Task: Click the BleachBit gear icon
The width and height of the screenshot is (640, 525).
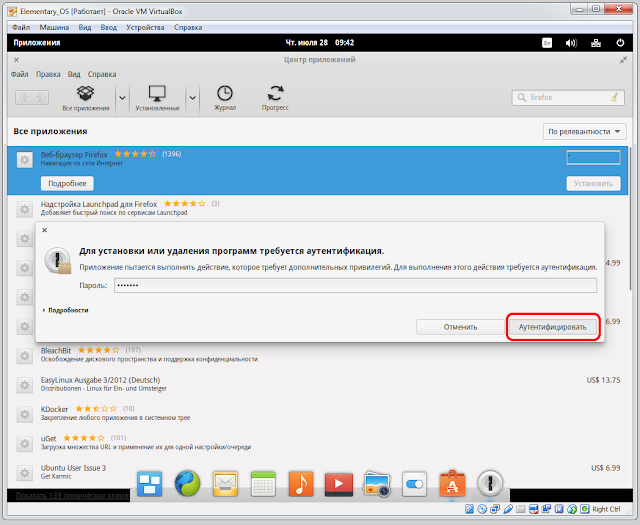Action: 25,356
